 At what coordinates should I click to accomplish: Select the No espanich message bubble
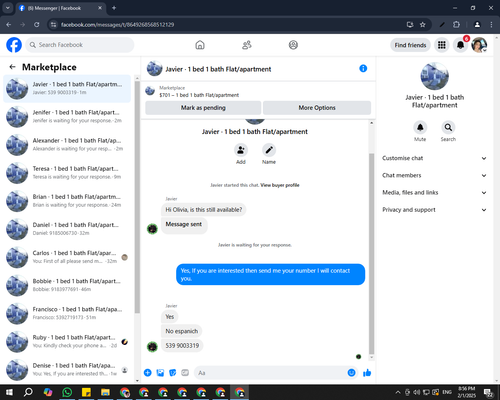pos(182,331)
